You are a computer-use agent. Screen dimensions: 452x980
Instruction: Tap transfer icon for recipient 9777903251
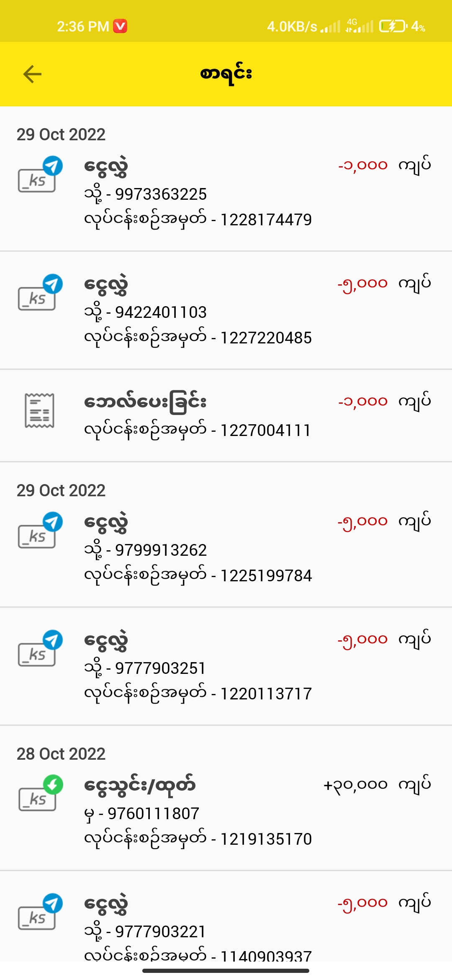point(40,649)
